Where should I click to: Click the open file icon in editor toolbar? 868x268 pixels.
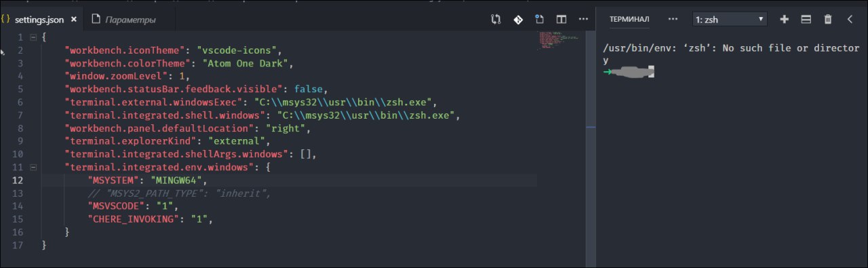point(540,20)
